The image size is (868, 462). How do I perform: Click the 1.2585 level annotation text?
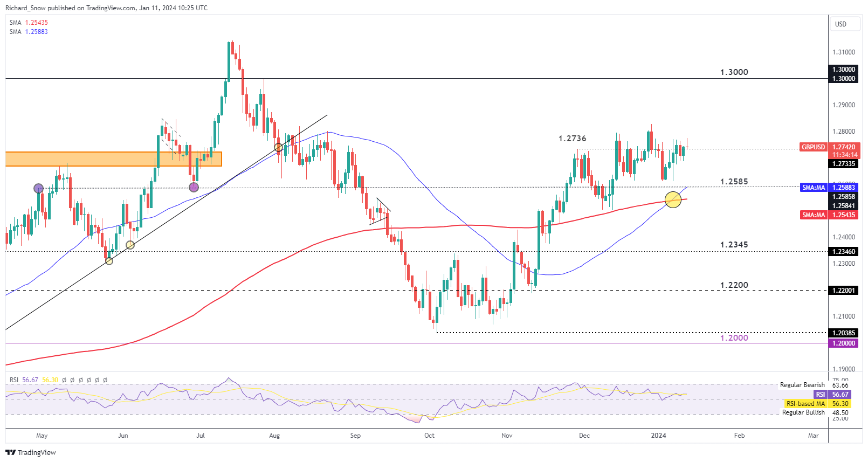[734, 182]
